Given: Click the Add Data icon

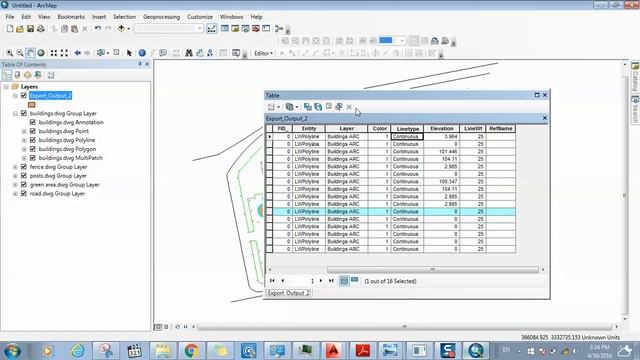Looking at the screenshot, I should (x=121, y=29).
